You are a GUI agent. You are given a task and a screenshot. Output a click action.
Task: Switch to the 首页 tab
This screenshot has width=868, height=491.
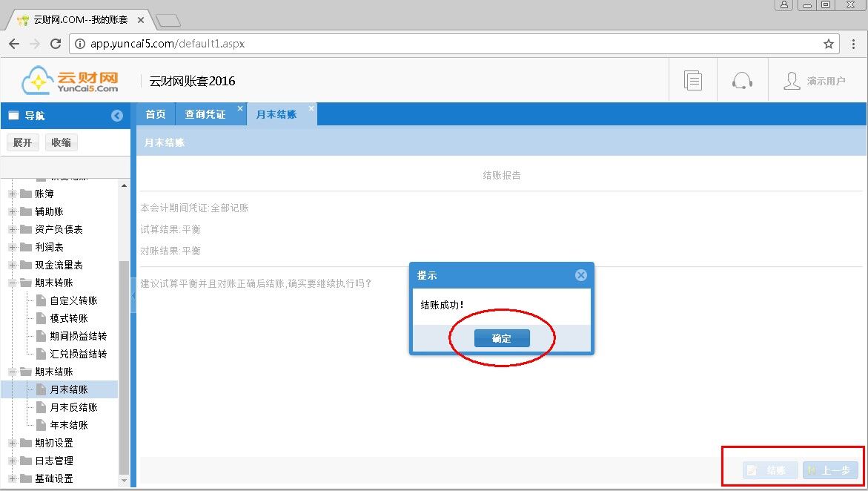pos(156,115)
